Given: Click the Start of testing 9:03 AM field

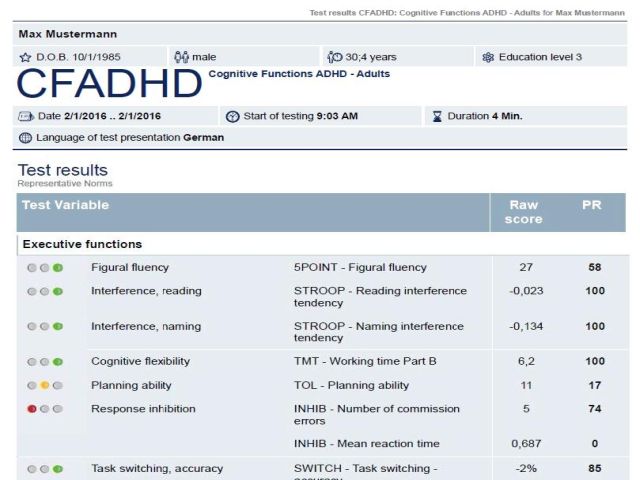Looking at the screenshot, I should (x=321, y=116).
